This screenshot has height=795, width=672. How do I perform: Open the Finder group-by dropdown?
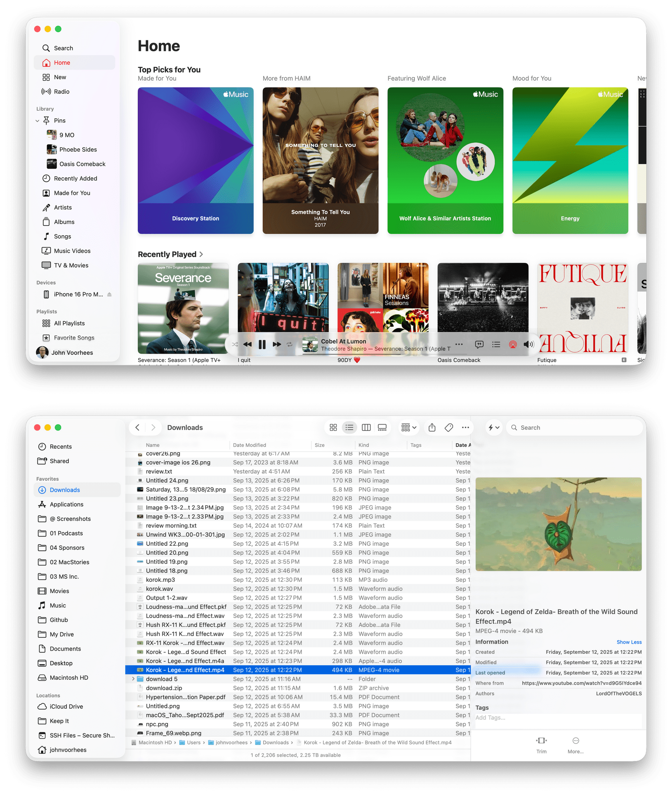[x=409, y=427]
